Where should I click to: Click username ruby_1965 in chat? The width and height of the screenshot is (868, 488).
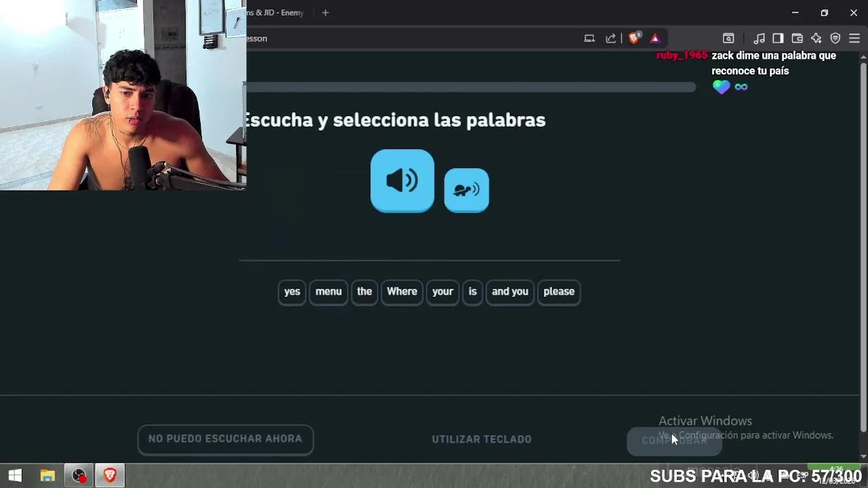682,56
